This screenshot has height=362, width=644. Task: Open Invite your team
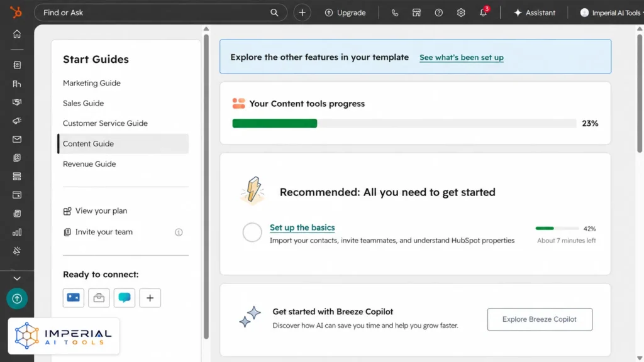click(97, 232)
